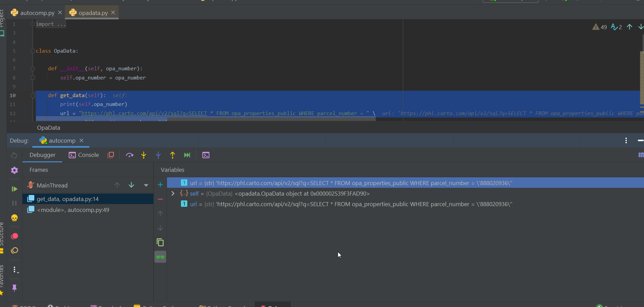Expand the self OpaData variable

(173, 194)
